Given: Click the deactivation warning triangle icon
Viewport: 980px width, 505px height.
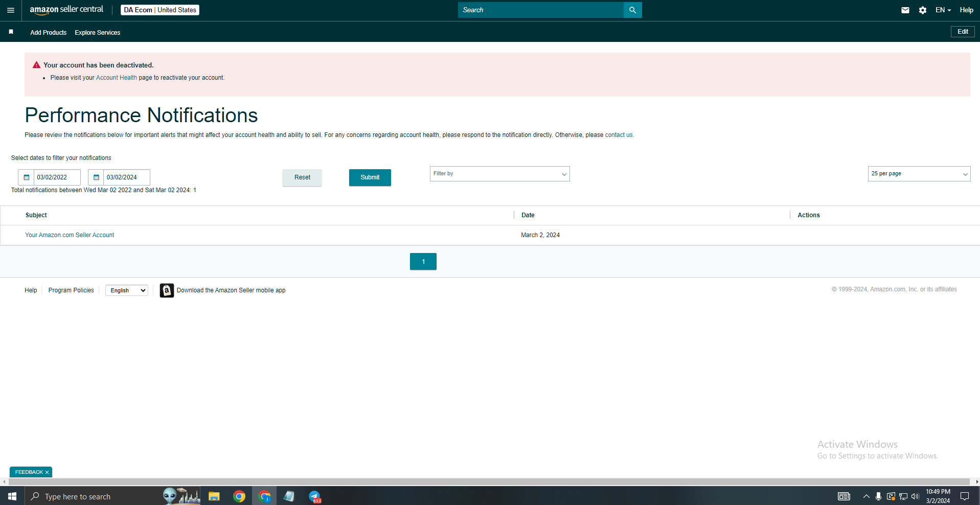Looking at the screenshot, I should [x=36, y=65].
